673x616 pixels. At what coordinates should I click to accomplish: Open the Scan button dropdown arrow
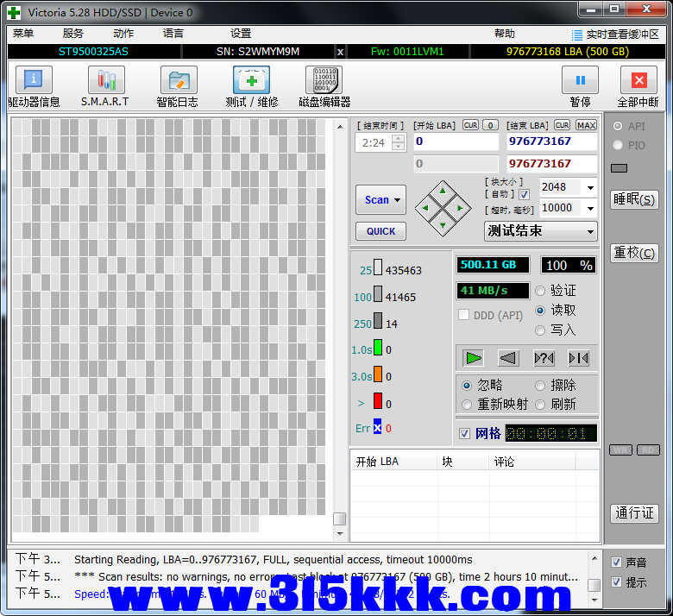pos(397,200)
